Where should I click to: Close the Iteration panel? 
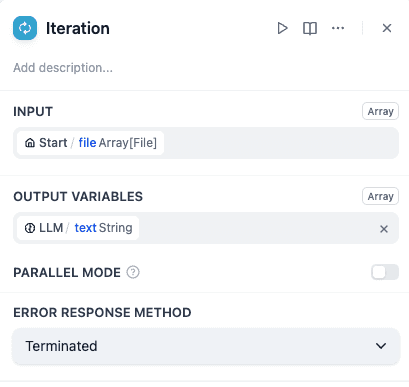coord(387,28)
